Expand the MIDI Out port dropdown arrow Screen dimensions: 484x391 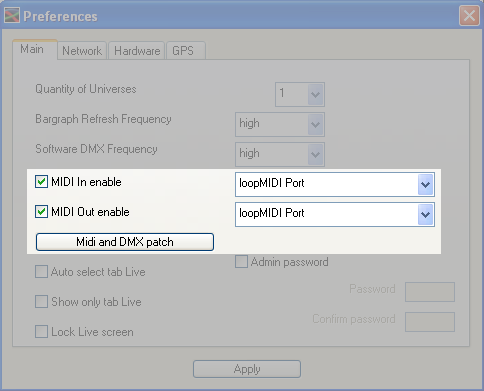click(x=425, y=215)
